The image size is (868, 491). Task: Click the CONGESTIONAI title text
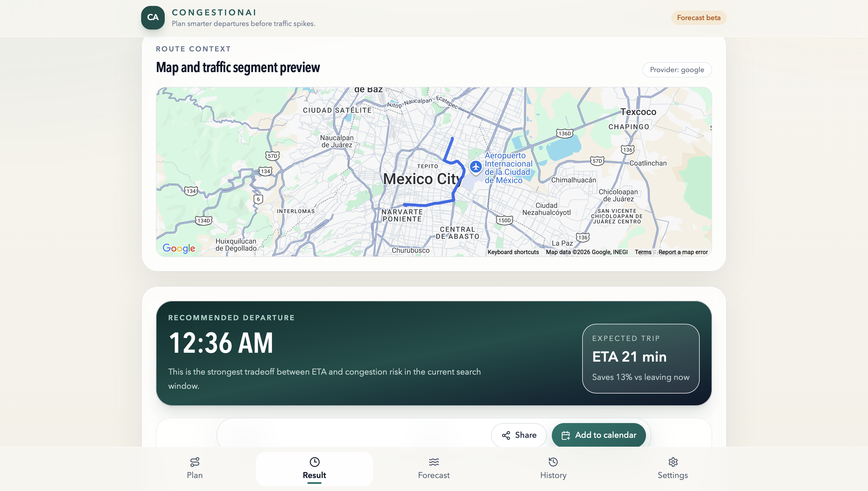[214, 12]
